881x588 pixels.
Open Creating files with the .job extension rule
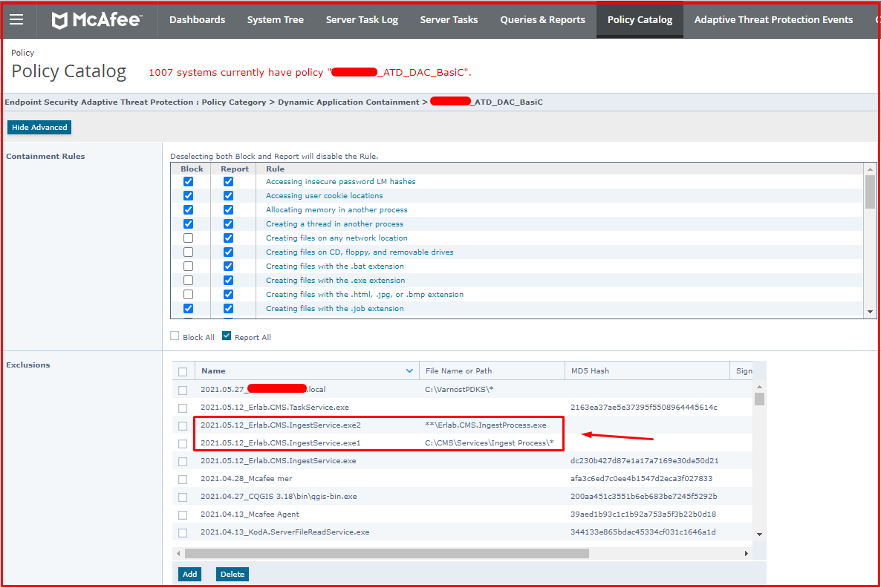tap(334, 308)
